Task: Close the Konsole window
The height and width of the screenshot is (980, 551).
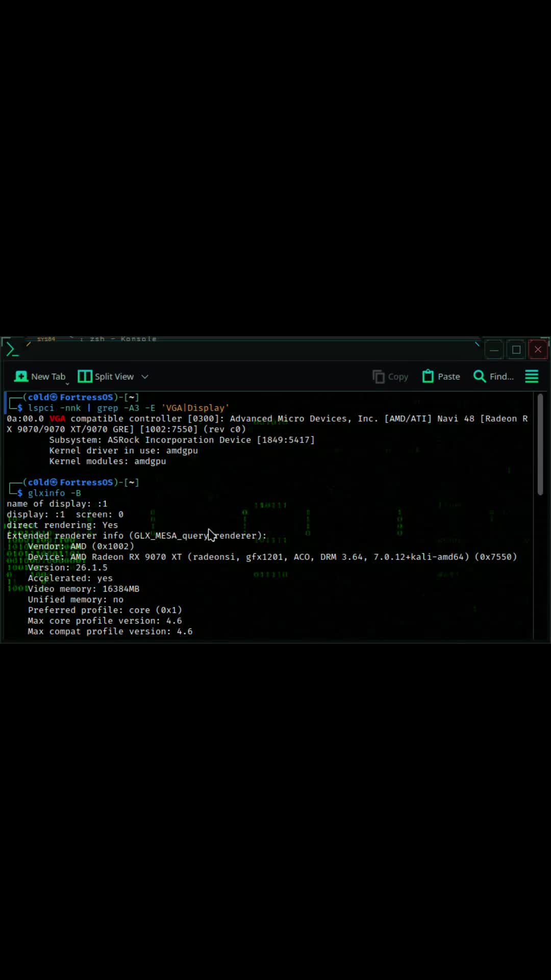Action: (538, 350)
